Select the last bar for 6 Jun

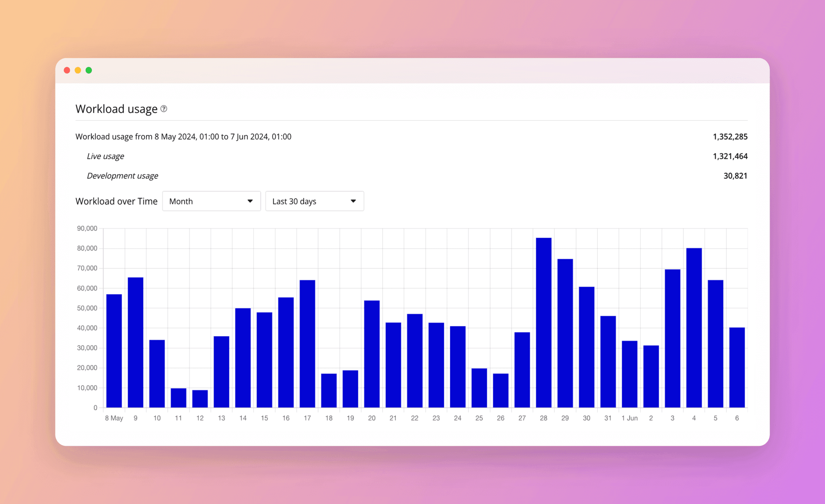pos(737,367)
